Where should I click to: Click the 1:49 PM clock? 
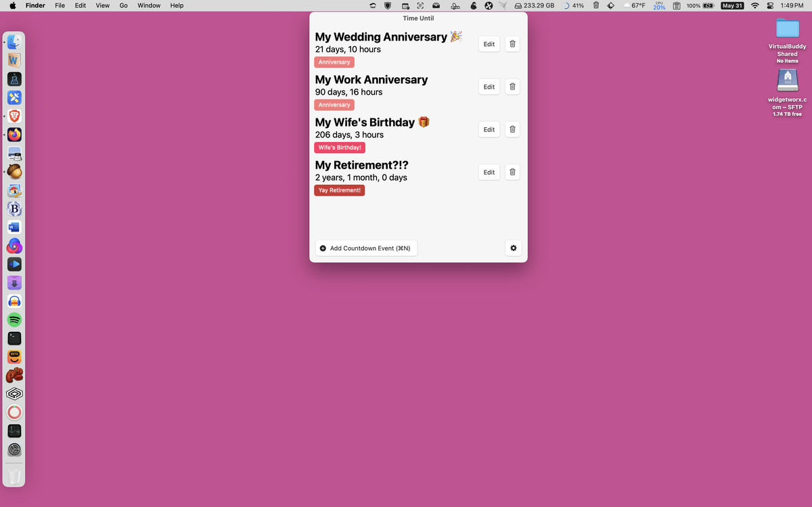point(791,5)
